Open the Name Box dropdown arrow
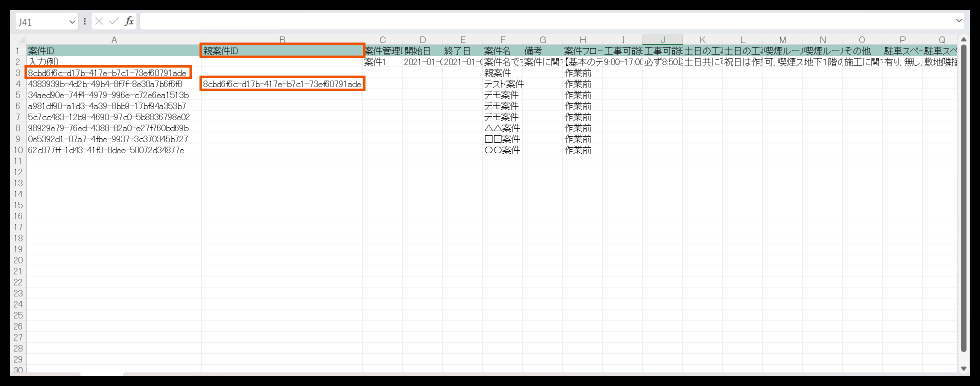Image resolution: width=980 pixels, height=386 pixels. pyautogui.click(x=72, y=22)
